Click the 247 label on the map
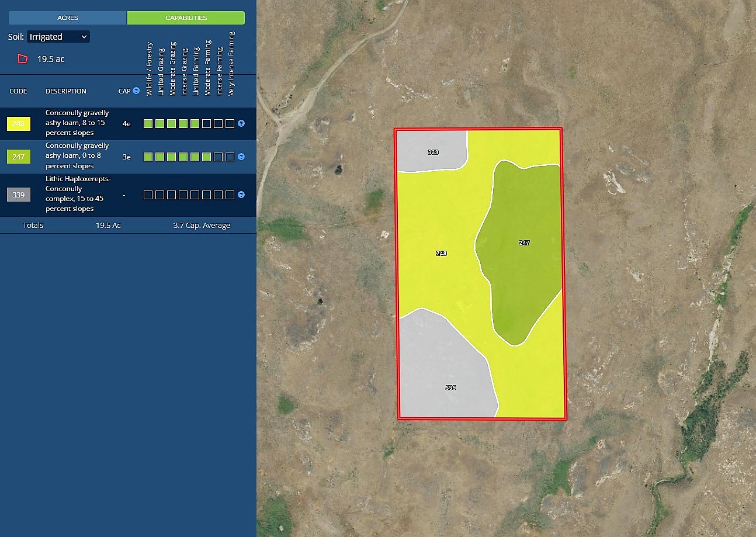Image resolution: width=756 pixels, height=537 pixels. coord(524,242)
